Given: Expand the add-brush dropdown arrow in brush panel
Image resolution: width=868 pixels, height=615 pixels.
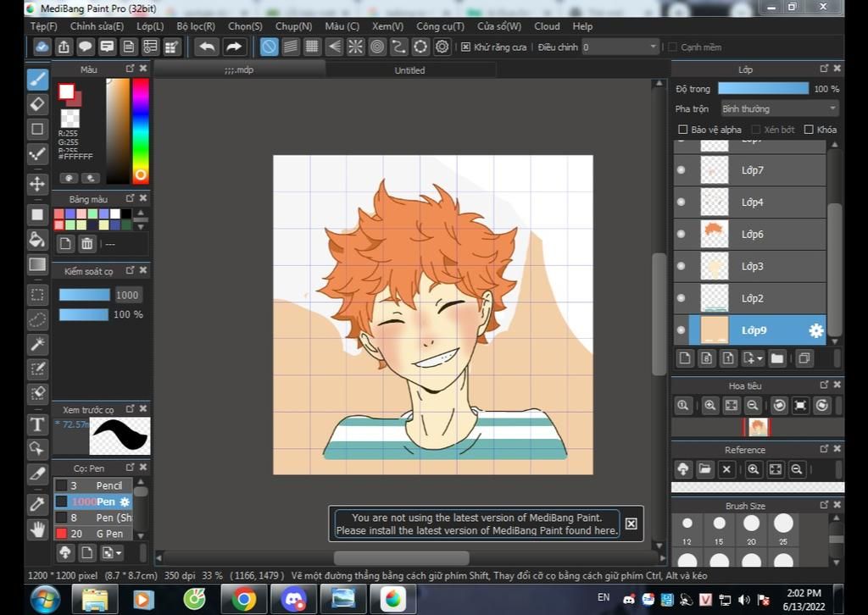Looking at the screenshot, I should [119, 552].
